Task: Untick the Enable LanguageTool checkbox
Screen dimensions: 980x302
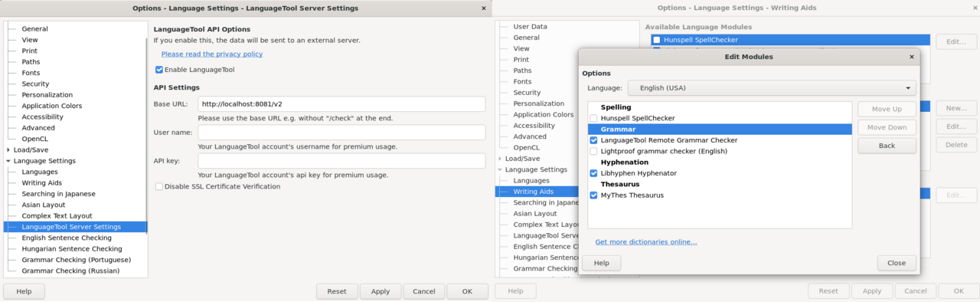Action: (159, 70)
